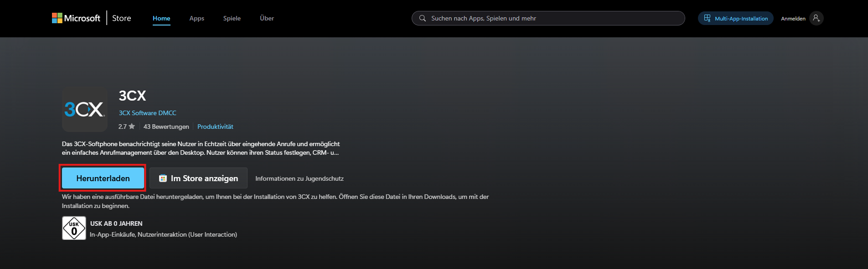Focus the 'Suchen nach Apps' search field
Viewport: 868px width, 269px height.
(552, 18)
